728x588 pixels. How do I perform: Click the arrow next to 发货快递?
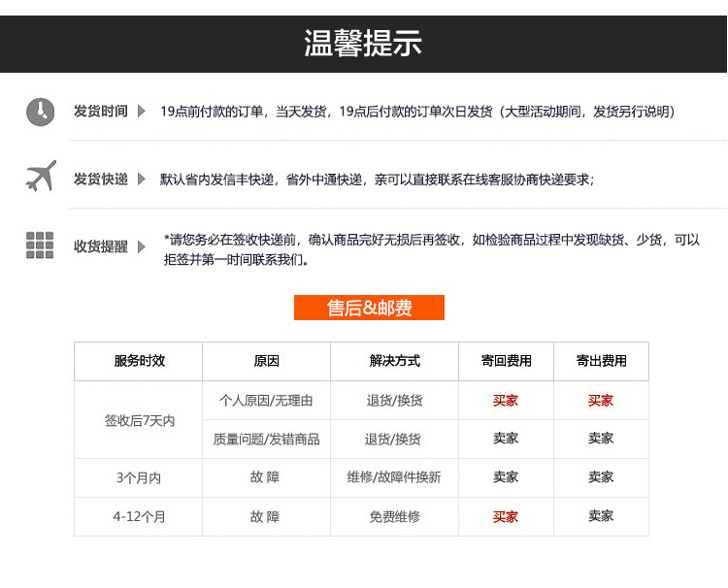point(142,180)
